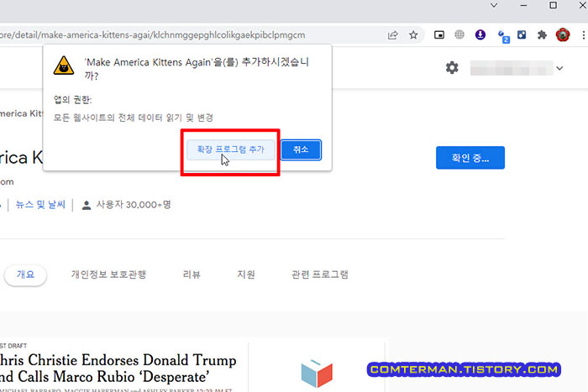Click the dialog's warning cat icon
The image size is (588, 392).
(64, 65)
